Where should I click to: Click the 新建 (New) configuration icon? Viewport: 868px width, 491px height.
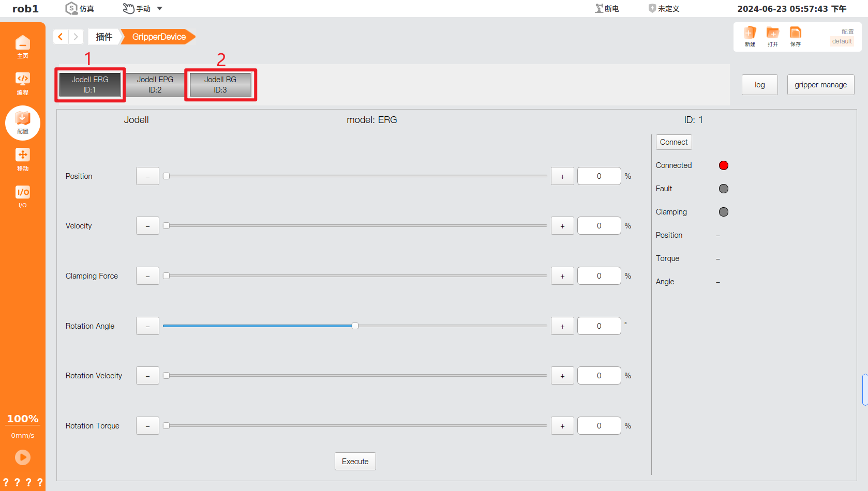[750, 36]
